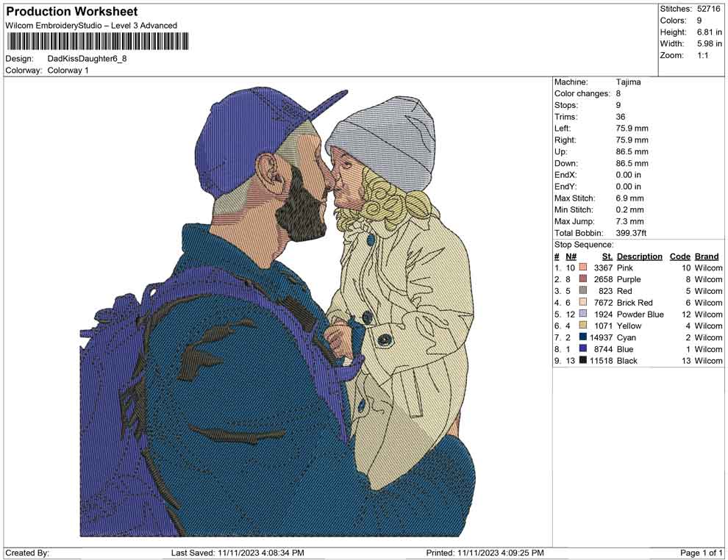Click the Black thread color swatch
The height and width of the screenshot is (560, 728).
pos(583,360)
